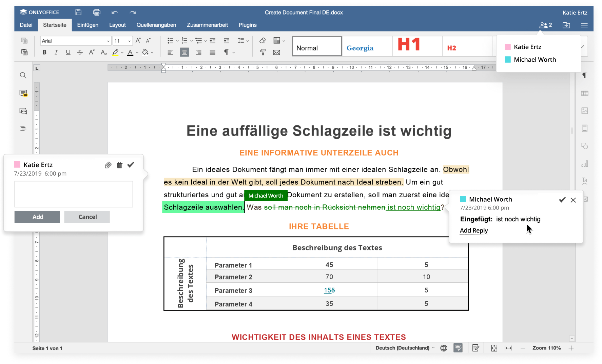
Task: Click Cancel in Katie Ertz's comment
Action: (x=87, y=217)
